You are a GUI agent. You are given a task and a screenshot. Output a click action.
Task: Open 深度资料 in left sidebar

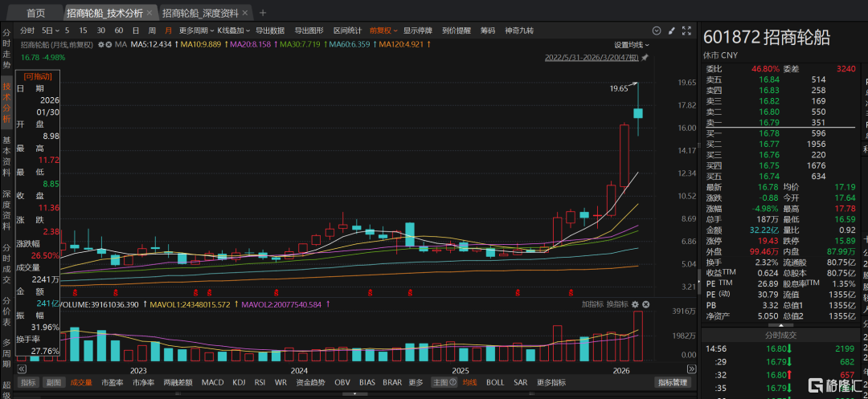[6, 212]
